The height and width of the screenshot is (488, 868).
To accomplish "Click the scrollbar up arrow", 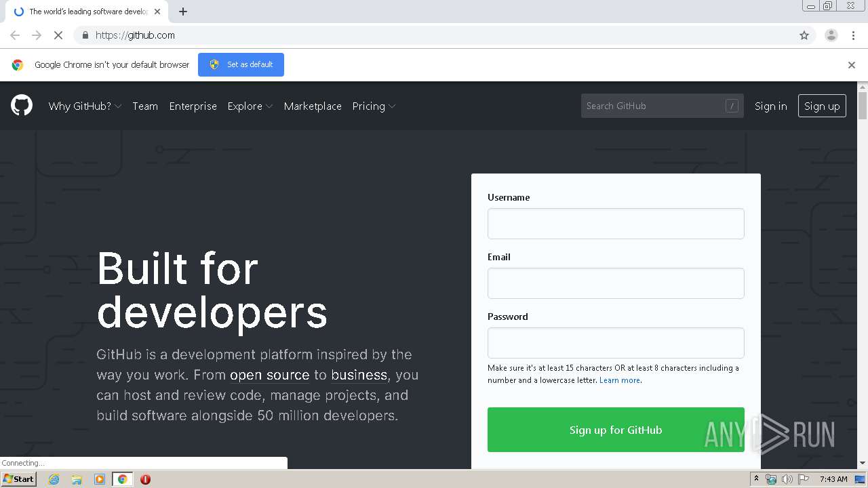I will [x=863, y=87].
